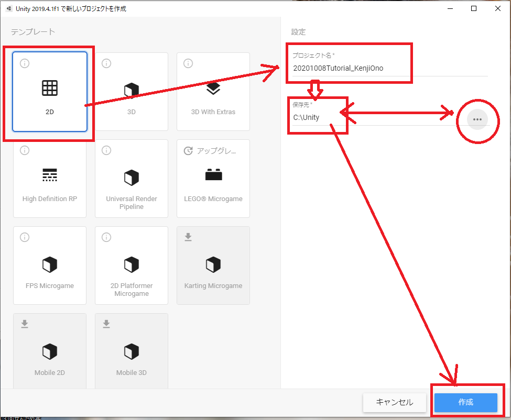Select the LEGO Microgame template

213,179
